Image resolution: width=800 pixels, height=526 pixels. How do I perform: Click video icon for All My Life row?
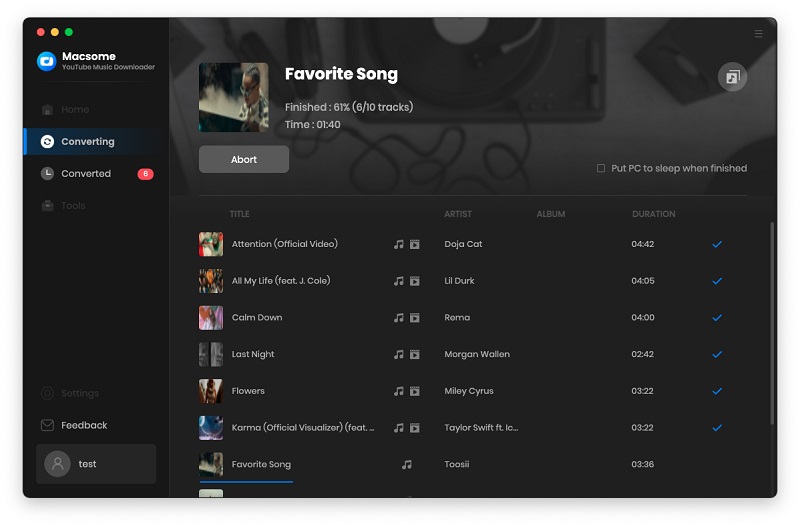(x=415, y=281)
